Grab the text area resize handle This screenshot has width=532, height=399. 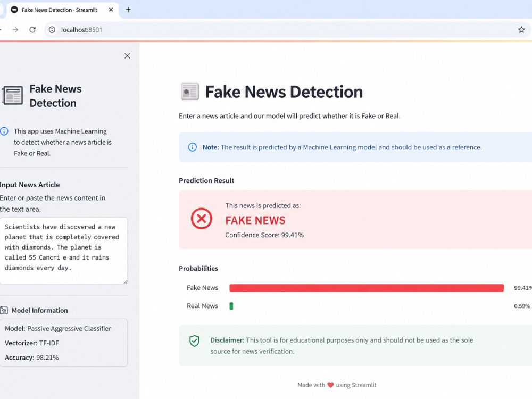coord(125,281)
